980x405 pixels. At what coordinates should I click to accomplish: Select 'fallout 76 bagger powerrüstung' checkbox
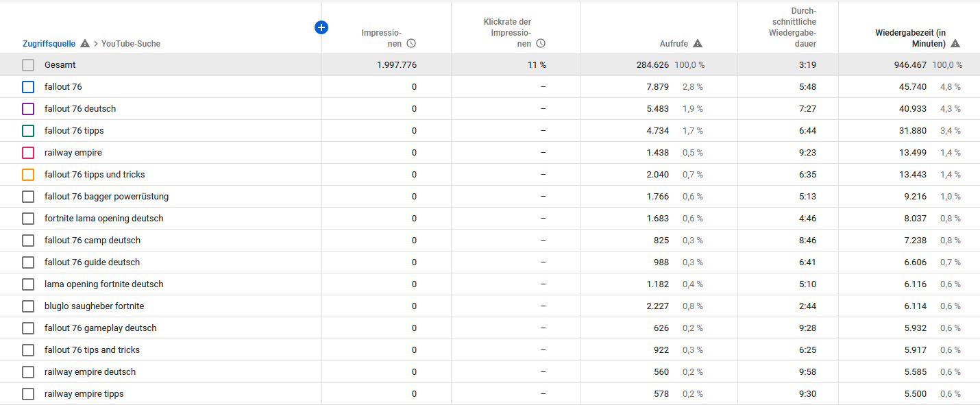click(x=28, y=197)
